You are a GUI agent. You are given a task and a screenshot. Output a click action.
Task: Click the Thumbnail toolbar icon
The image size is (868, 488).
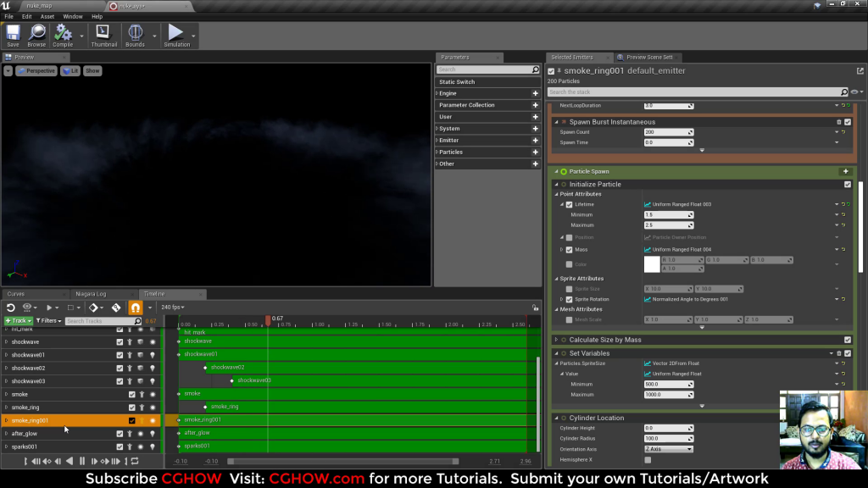coord(103,34)
